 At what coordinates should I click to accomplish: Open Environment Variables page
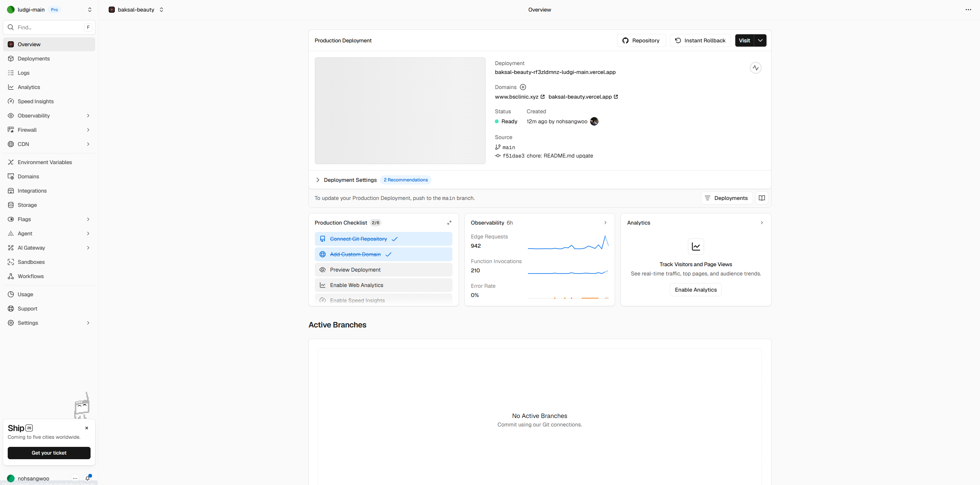tap(49, 162)
